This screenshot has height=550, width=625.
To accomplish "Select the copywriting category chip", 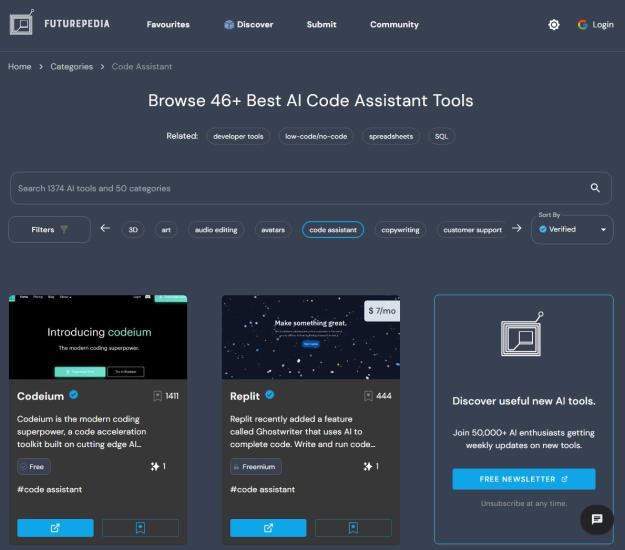I will tap(400, 230).
